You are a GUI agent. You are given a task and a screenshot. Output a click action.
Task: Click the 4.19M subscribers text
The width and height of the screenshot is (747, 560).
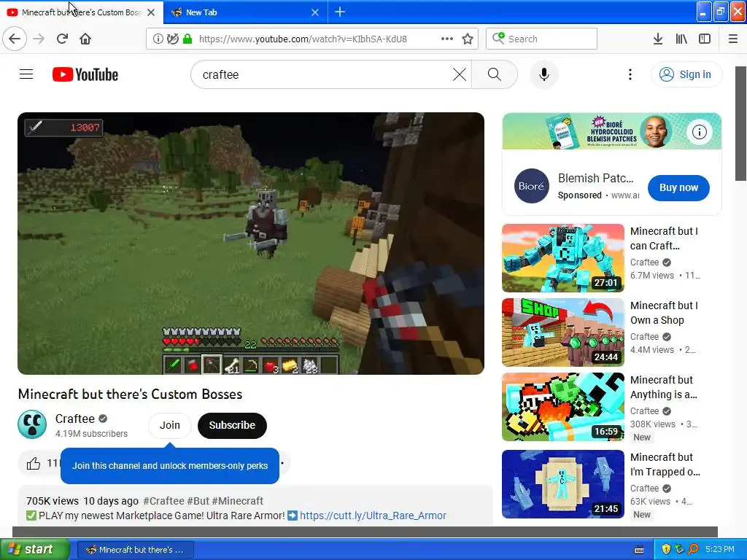tap(91, 433)
